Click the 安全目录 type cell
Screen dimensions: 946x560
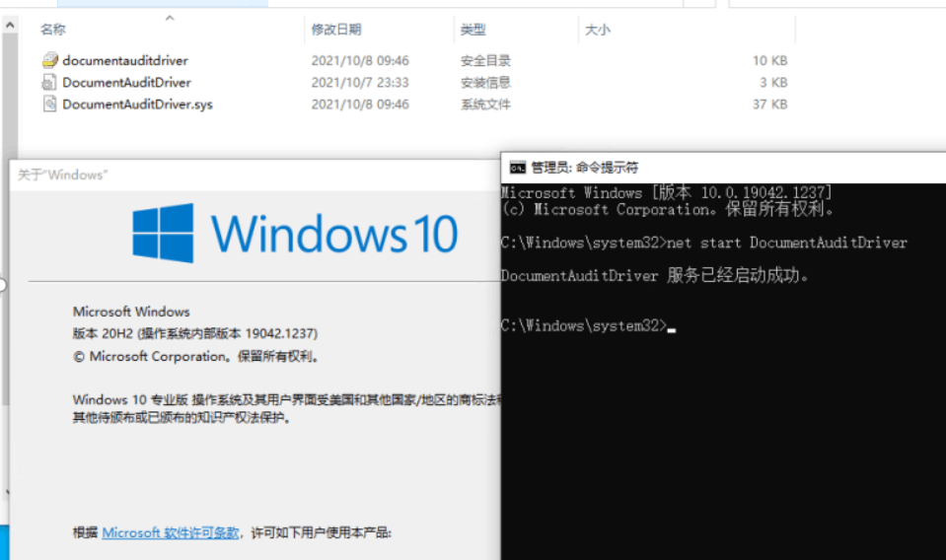(x=485, y=60)
